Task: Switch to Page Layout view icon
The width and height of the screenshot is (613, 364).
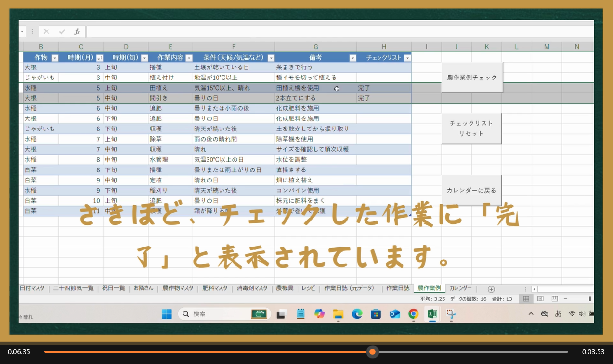Action: [540, 299]
